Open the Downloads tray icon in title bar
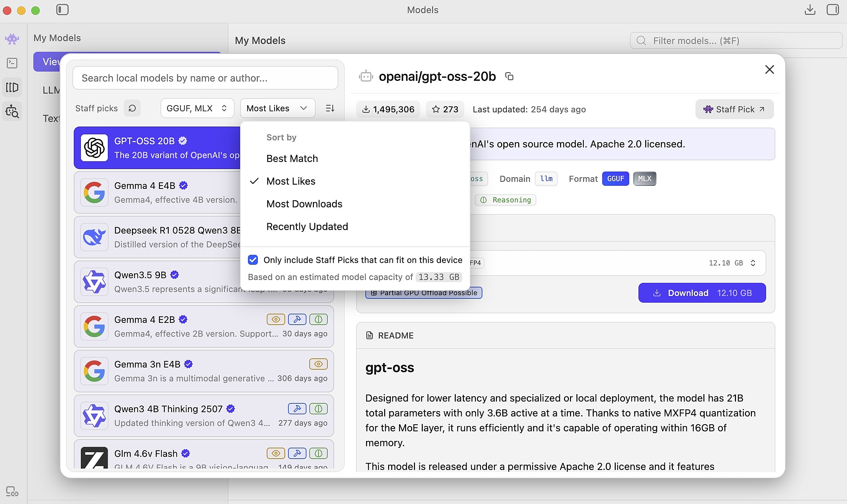 810,10
